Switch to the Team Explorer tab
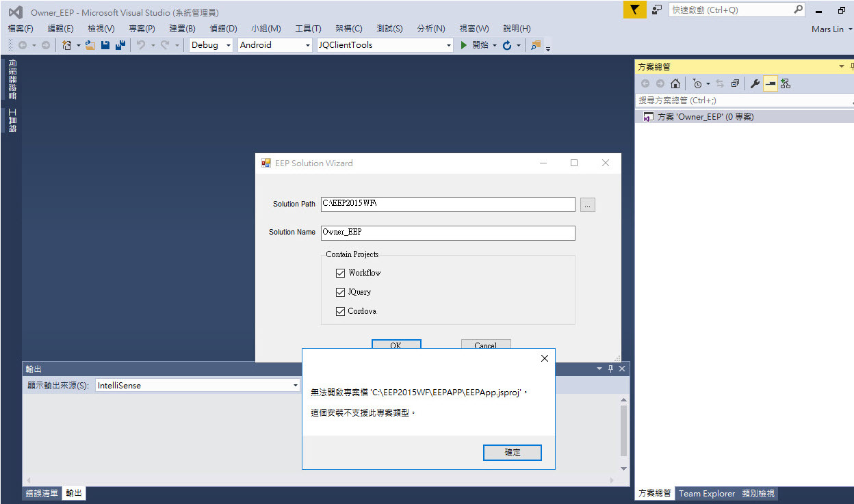 (706, 493)
